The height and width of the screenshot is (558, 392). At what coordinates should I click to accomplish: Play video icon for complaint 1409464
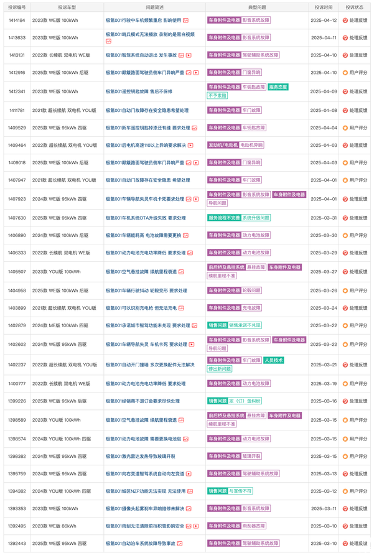[x=190, y=146]
